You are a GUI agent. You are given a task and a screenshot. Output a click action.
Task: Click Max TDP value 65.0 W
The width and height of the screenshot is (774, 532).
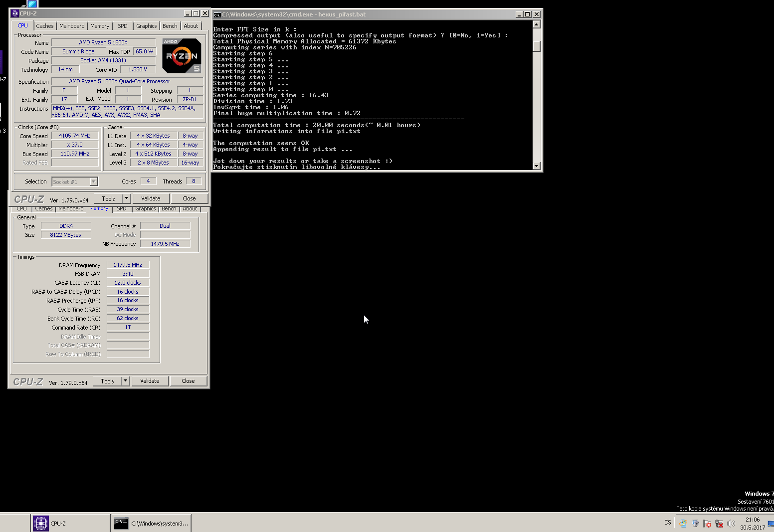145,51
